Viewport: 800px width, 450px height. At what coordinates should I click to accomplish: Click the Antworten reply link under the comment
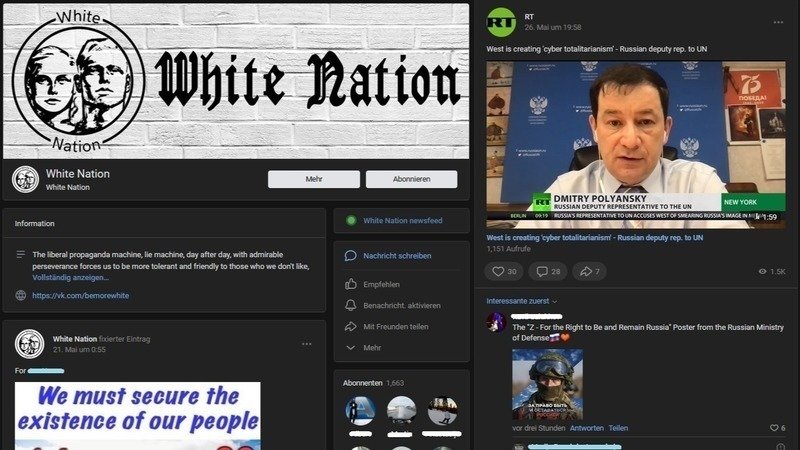(586, 428)
